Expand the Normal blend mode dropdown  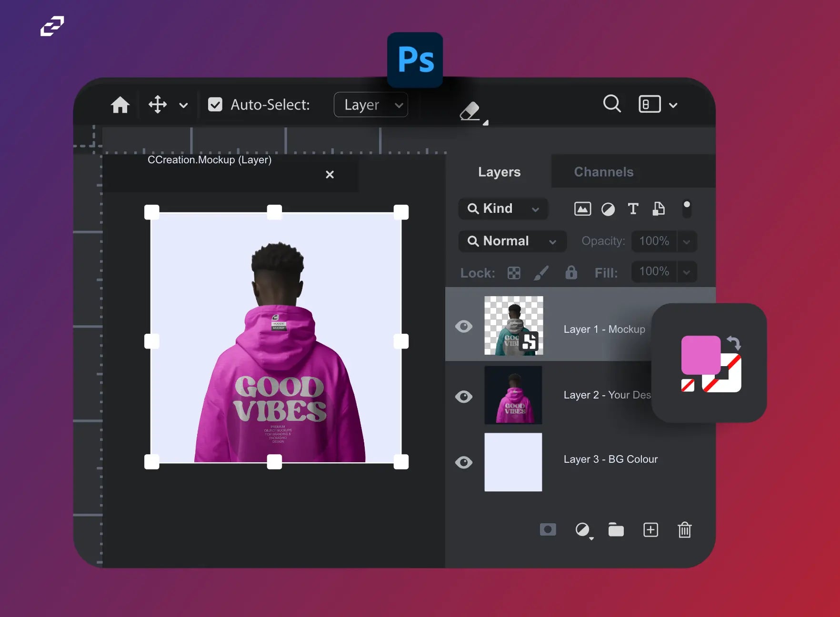click(512, 241)
